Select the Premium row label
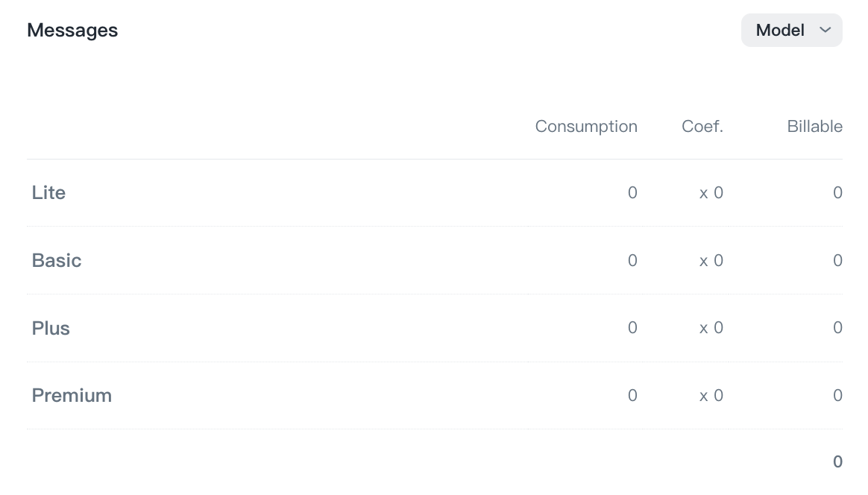This screenshot has width=868, height=495. [x=72, y=396]
